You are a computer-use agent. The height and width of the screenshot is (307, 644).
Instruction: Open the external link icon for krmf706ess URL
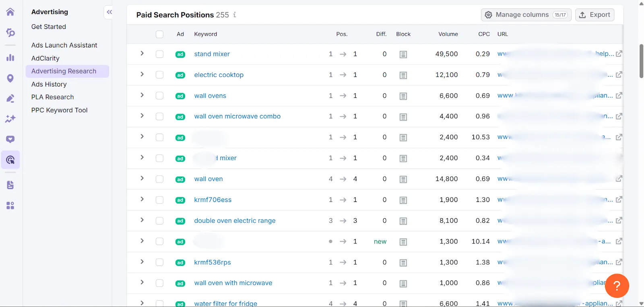coord(619,200)
